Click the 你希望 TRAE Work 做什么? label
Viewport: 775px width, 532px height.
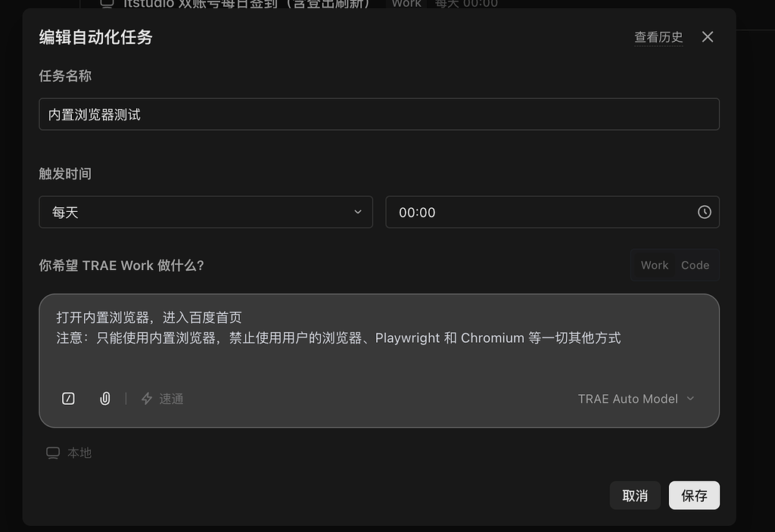coord(122,266)
